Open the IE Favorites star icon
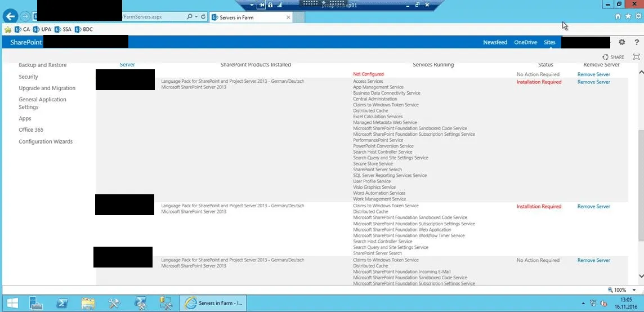 tap(628, 16)
